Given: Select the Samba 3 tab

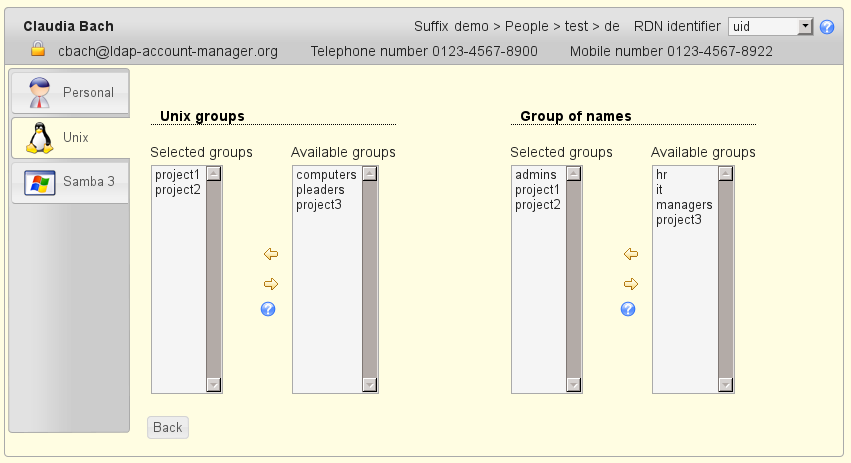Looking at the screenshot, I should 70,182.
